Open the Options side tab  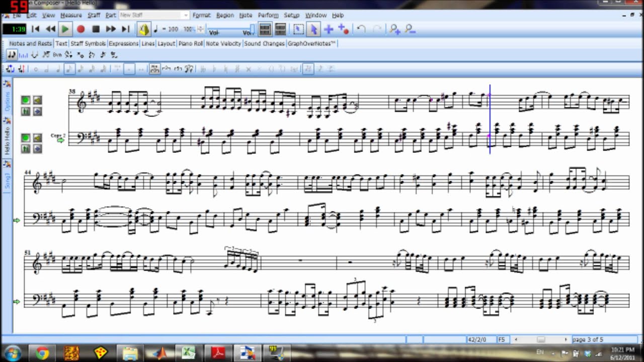[x=7, y=97]
